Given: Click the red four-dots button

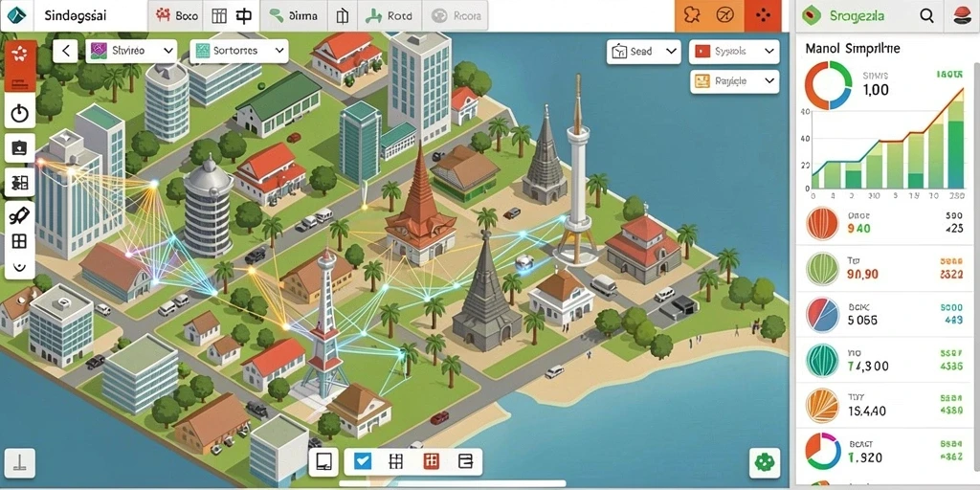Looking at the screenshot, I should click(x=763, y=15).
